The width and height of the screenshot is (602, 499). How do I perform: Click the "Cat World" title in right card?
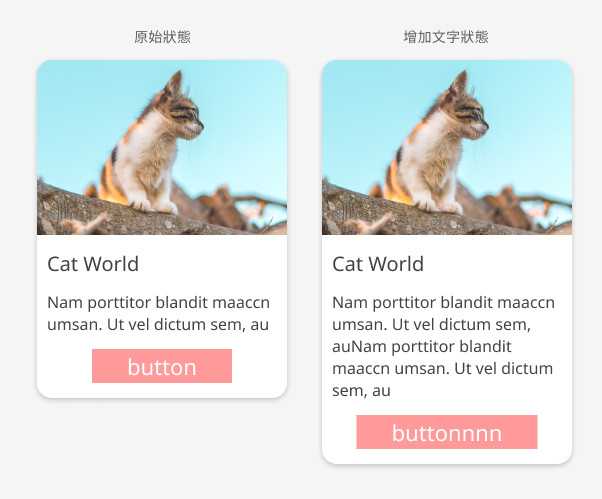(x=378, y=264)
